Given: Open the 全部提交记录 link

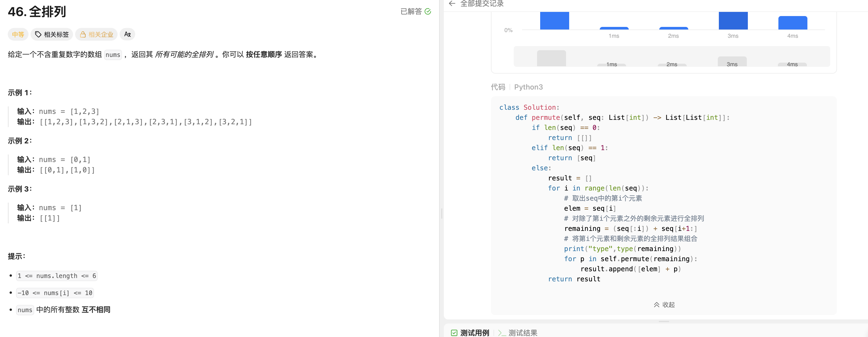Looking at the screenshot, I should tap(481, 3).
